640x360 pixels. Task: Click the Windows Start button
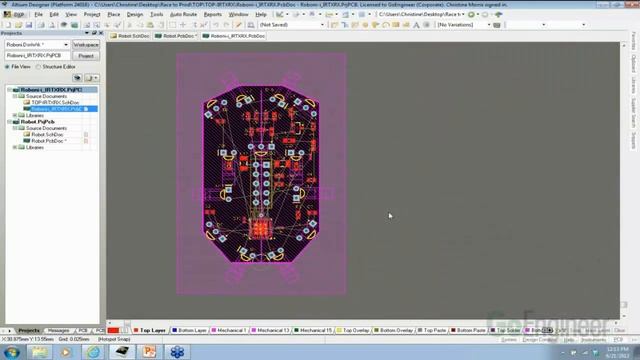coord(12,352)
